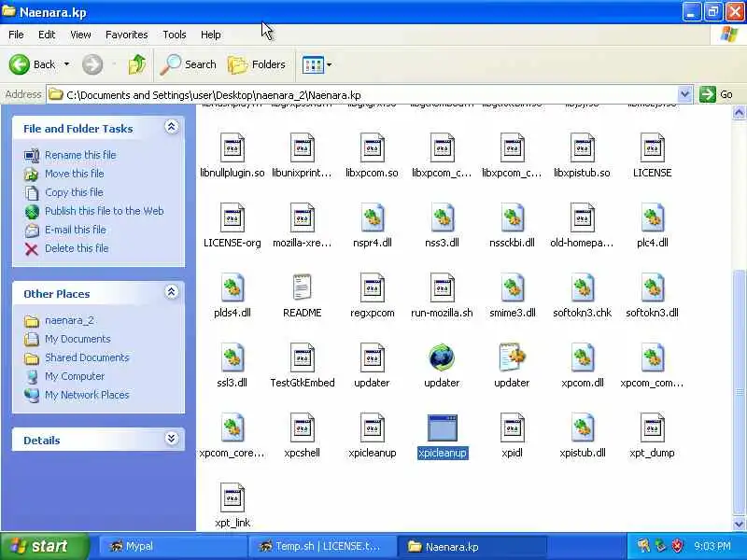Image resolution: width=747 pixels, height=560 pixels.
Task: Click E-mail this file link
Action: pyautogui.click(x=76, y=229)
